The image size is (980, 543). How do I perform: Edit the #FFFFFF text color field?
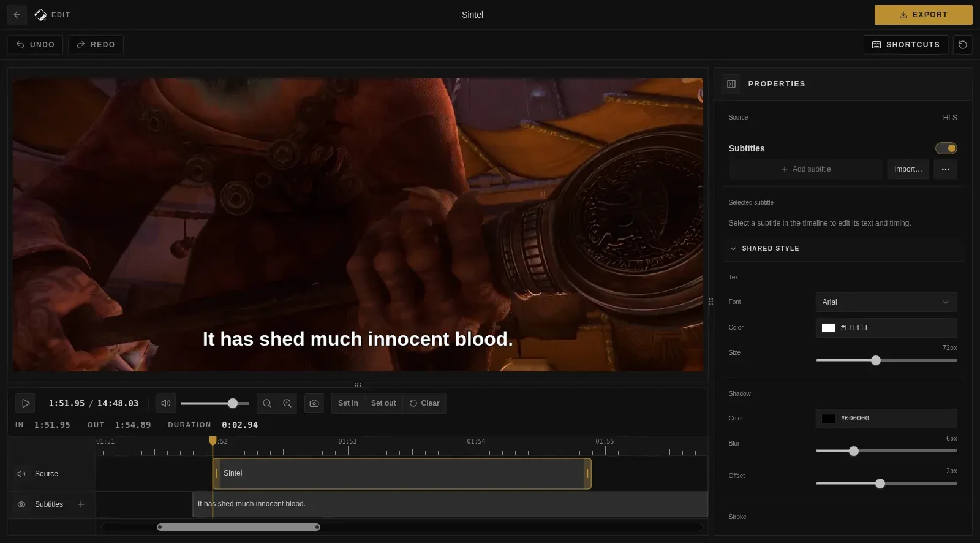886,328
